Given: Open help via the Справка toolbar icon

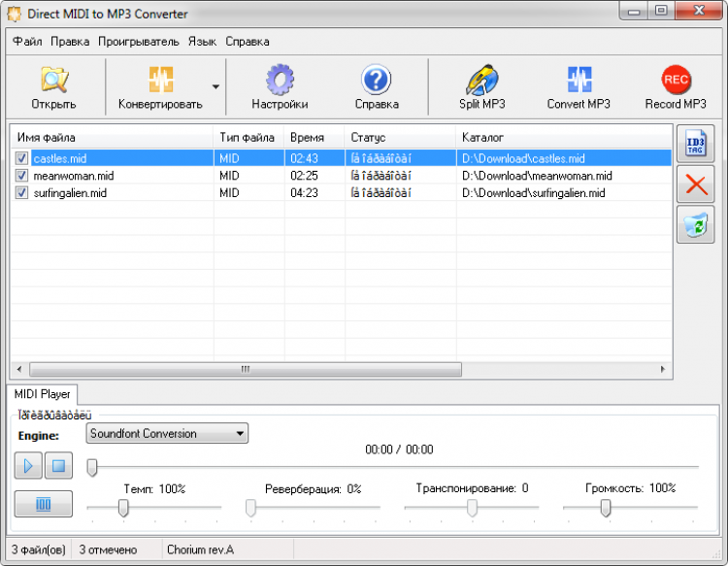Looking at the screenshot, I should click(377, 86).
